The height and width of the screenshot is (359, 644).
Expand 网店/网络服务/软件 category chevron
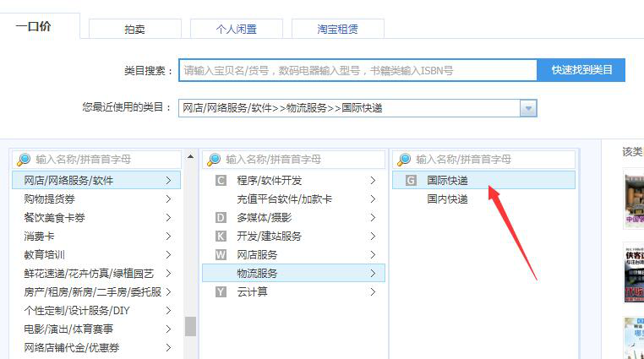click(169, 181)
